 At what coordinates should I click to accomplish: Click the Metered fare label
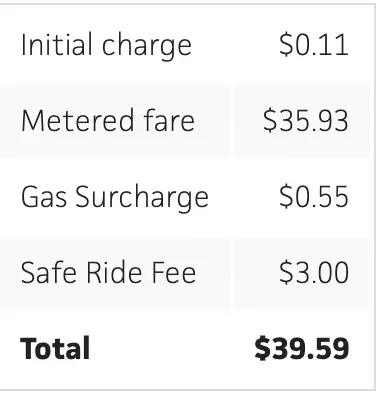(x=108, y=120)
